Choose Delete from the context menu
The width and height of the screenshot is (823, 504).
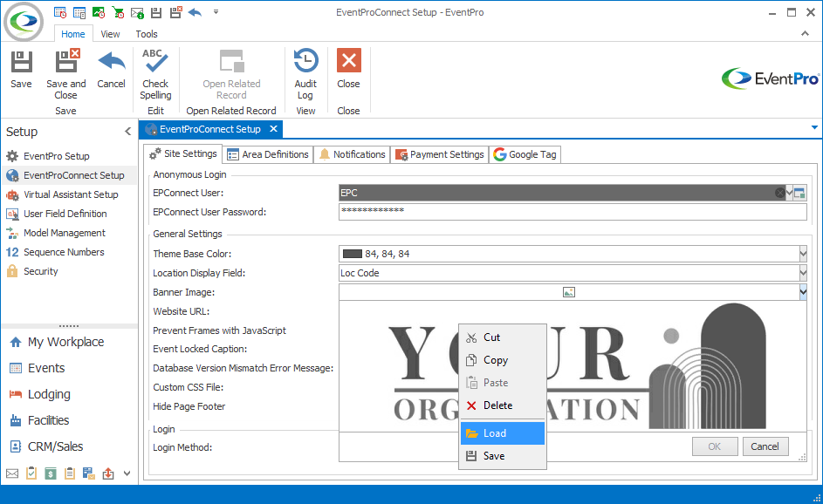point(503,405)
